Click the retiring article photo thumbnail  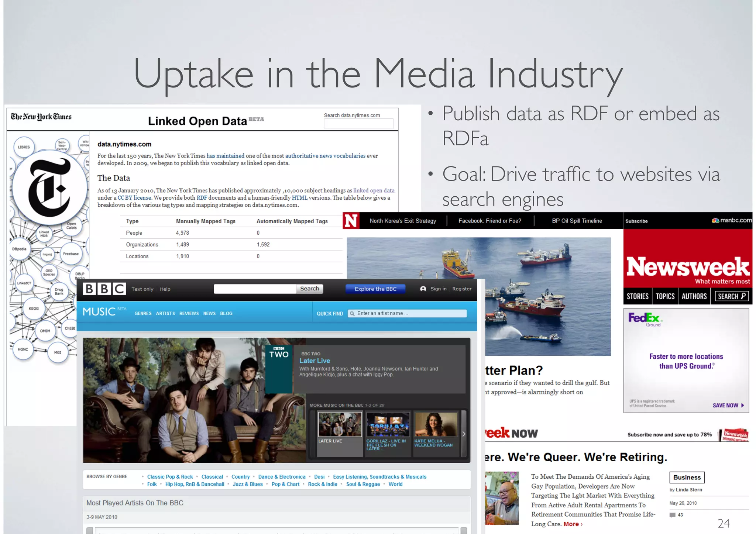tap(502, 498)
